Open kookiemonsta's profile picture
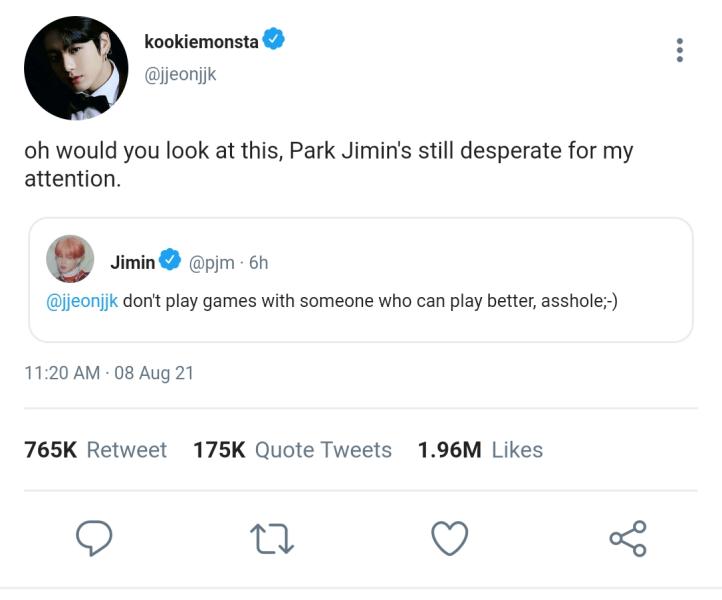The image size is (722, 600). pos(76,68)
